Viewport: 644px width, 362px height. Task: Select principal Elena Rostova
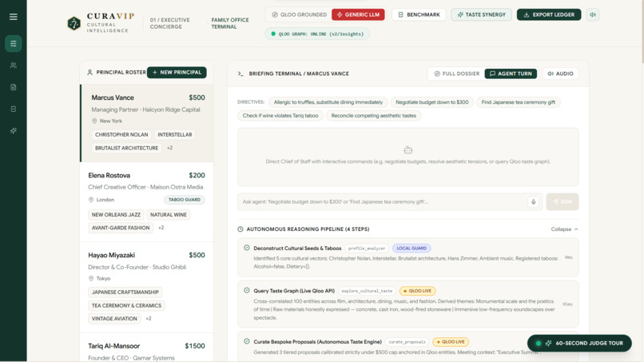[x=147, y=201]
